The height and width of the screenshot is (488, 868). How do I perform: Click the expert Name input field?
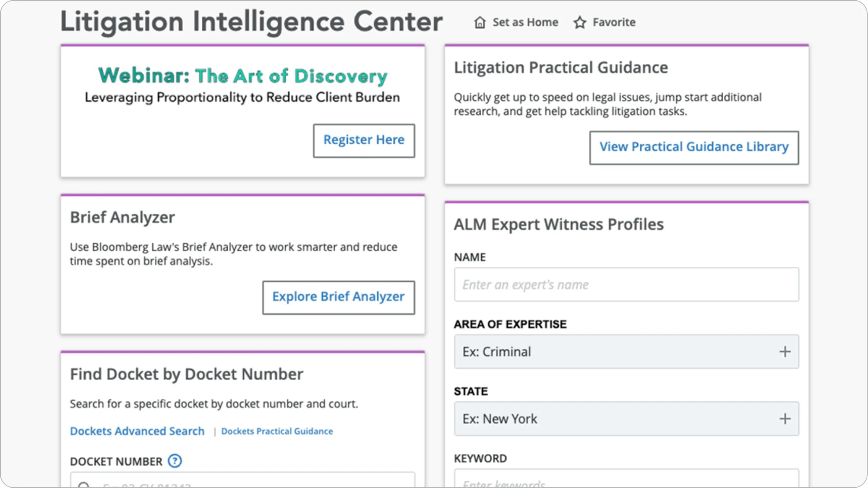(627, 285)
